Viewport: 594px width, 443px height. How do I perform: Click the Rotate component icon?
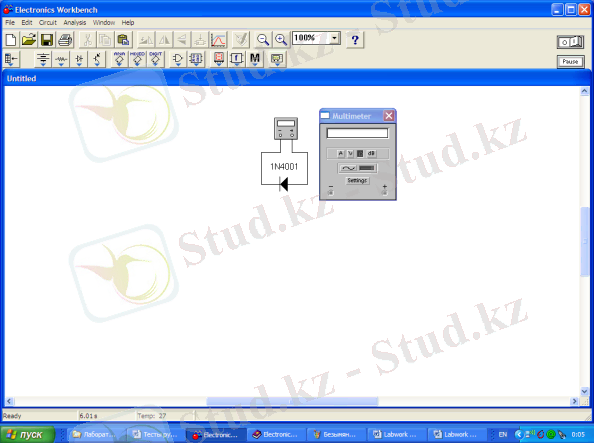coord(146,39)
